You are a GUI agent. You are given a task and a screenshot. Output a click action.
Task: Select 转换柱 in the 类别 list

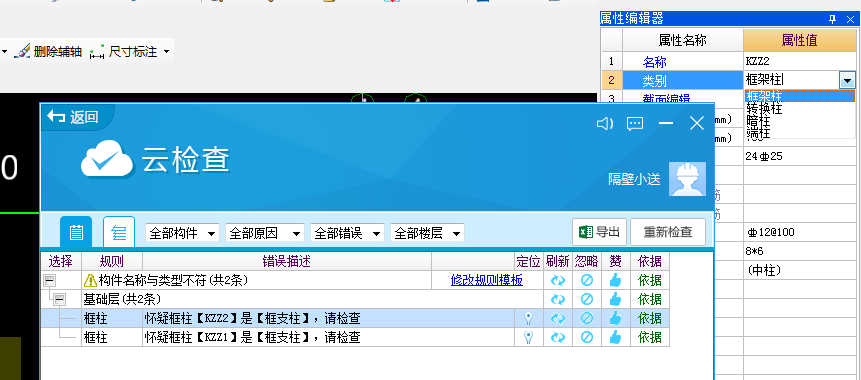tap(764, 109)
